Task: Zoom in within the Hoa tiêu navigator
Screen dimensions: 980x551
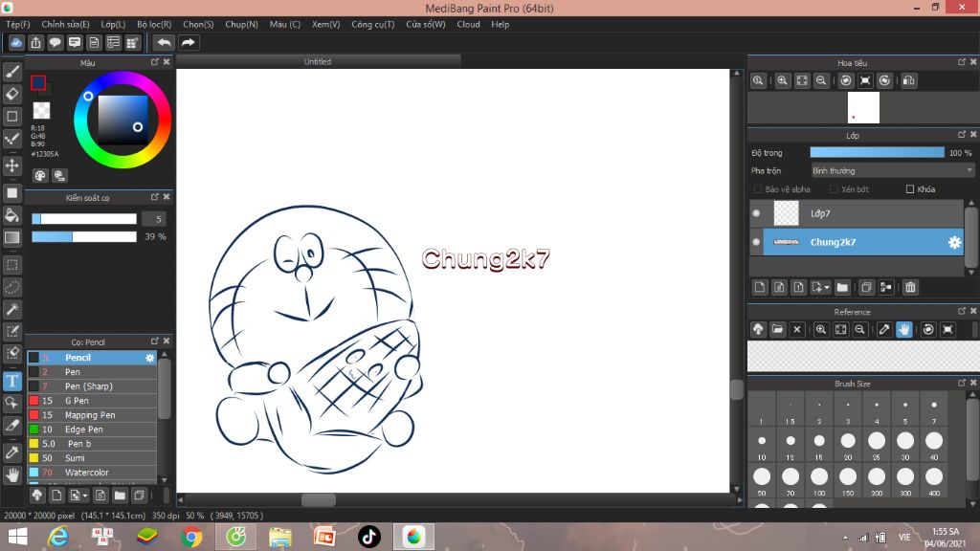Action: pyautogui.click(x=782, y=80)
